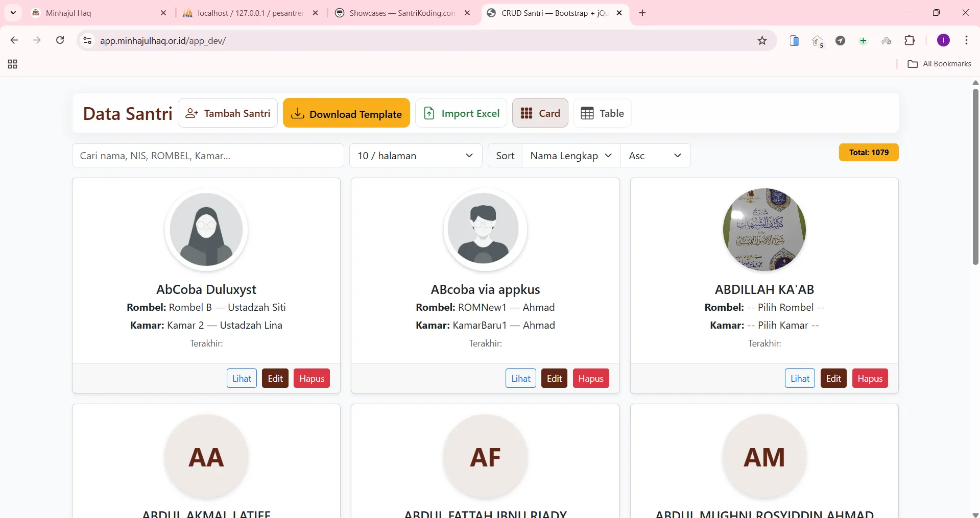Open a new browser tab
This screenshot has height=518, width=980.
pos(642,13)
